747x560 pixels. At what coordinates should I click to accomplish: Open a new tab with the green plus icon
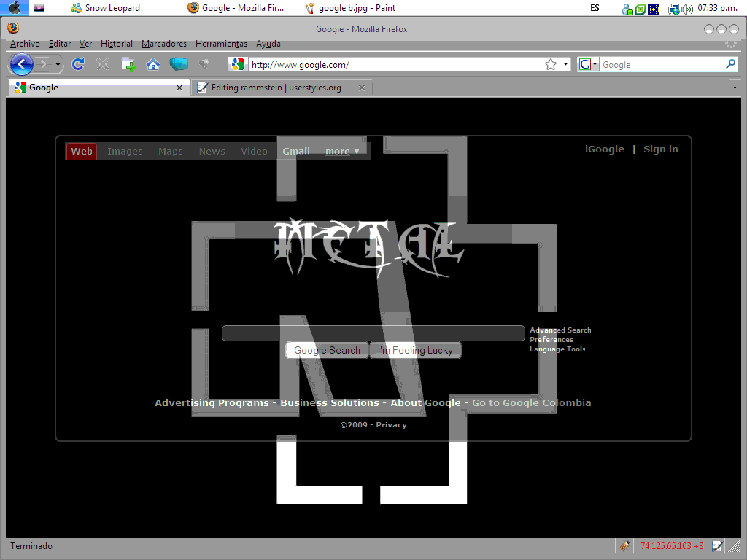[x=128, y=64]
